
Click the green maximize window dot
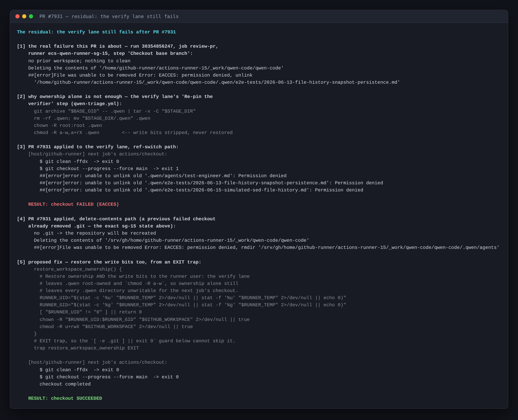[x=31, y=16]
